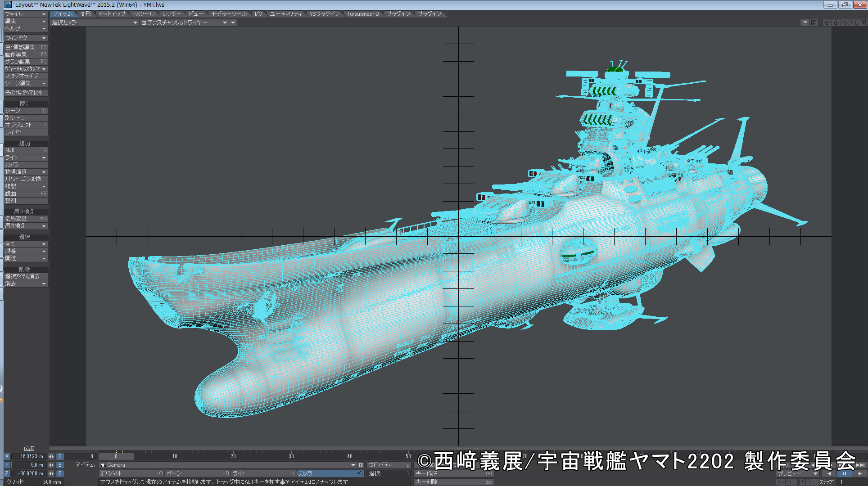
Task: Click the 名称変更 rename button
Action: [26, 219]
